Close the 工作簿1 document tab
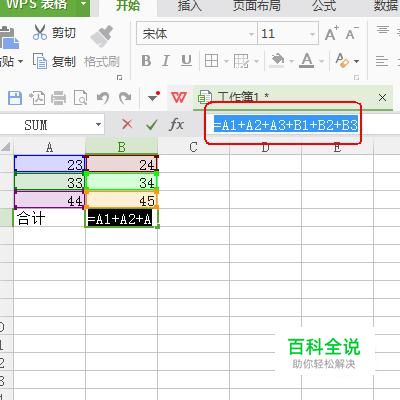 [x=382, y=98]
